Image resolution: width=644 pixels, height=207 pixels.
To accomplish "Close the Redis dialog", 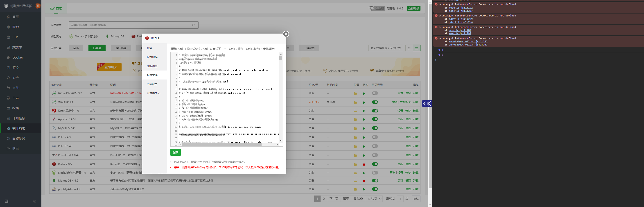I will tap(286, 34).
